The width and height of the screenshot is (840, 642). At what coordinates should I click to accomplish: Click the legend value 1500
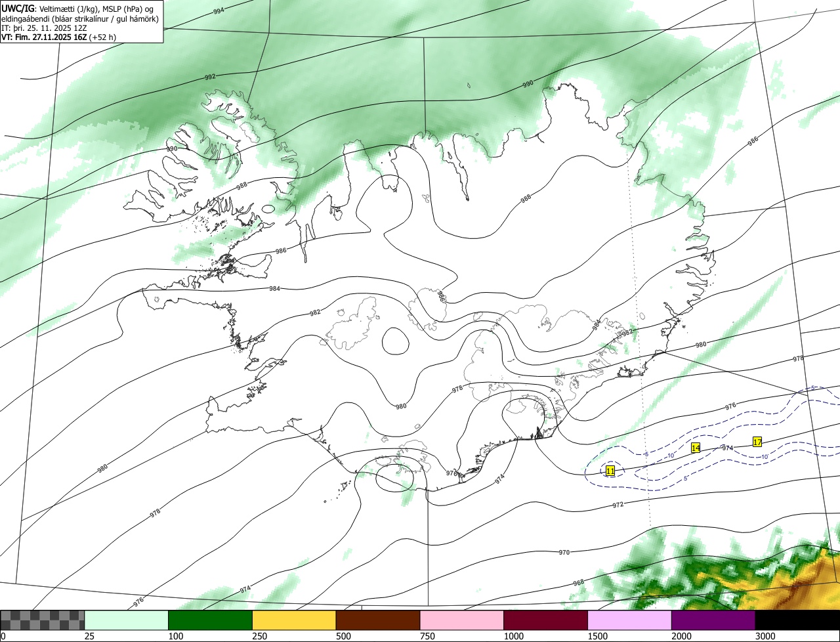(597, 636)
